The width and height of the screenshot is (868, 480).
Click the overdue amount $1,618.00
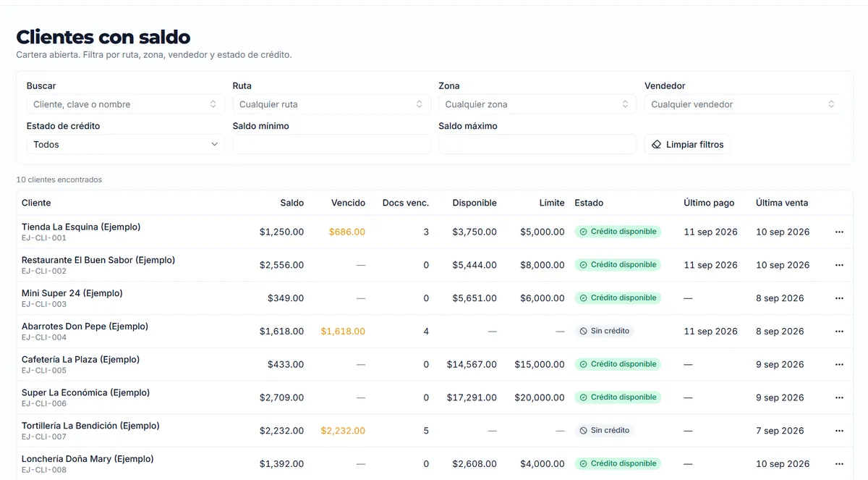coord(343,332)
